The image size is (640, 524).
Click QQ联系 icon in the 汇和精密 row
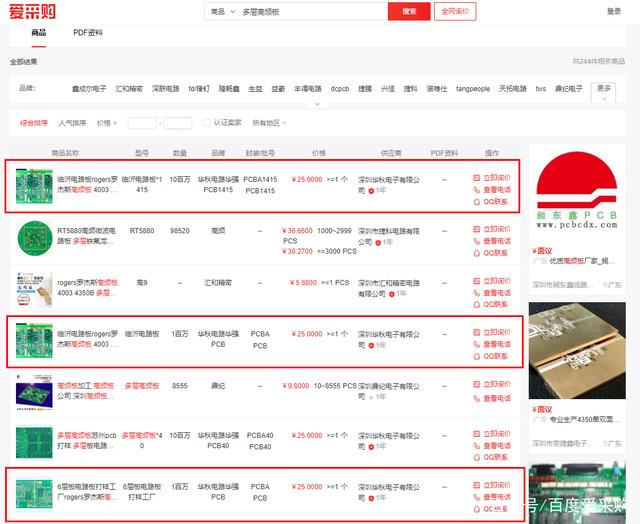(x=476, y=304)
